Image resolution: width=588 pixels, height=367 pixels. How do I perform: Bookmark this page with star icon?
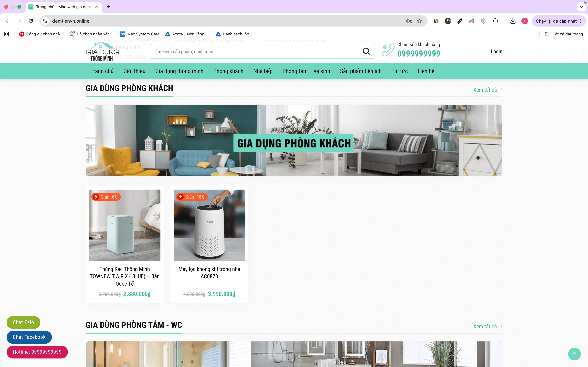(420, 21)
